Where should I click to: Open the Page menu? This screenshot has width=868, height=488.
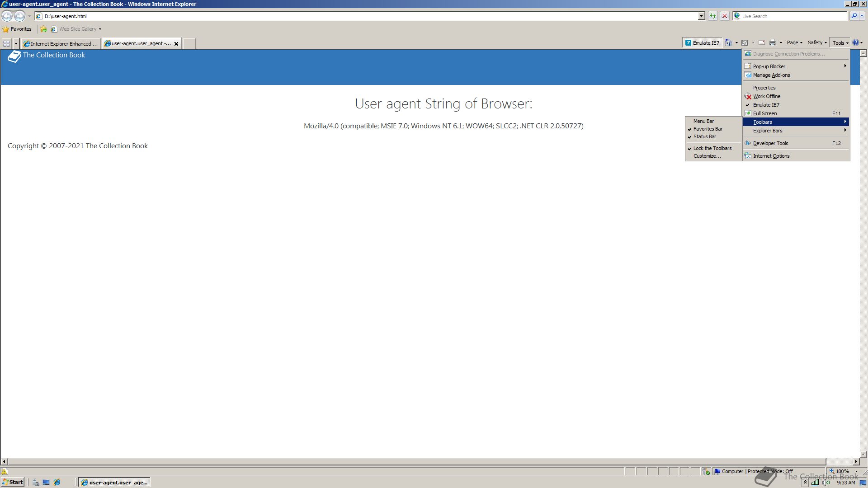[794, 42]
